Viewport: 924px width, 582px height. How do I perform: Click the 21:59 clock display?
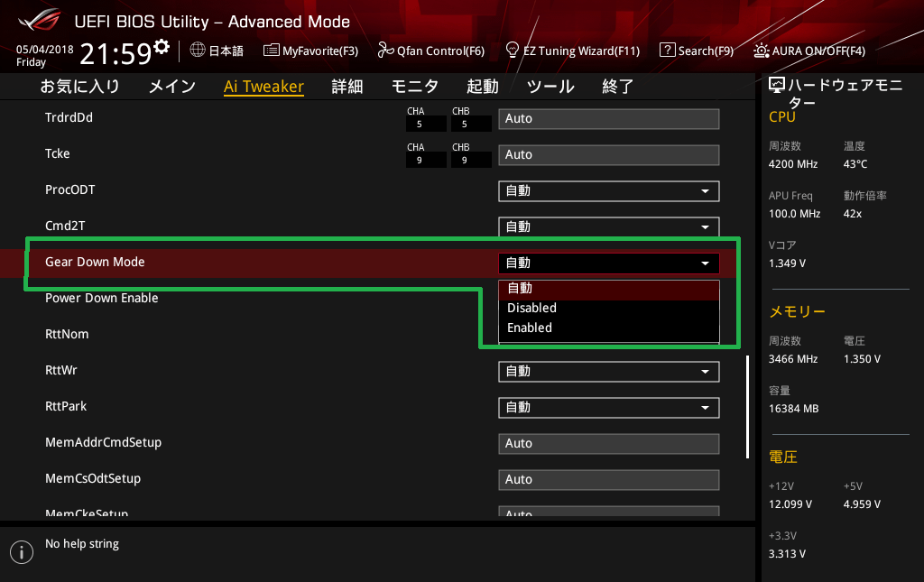pos(116,53)
